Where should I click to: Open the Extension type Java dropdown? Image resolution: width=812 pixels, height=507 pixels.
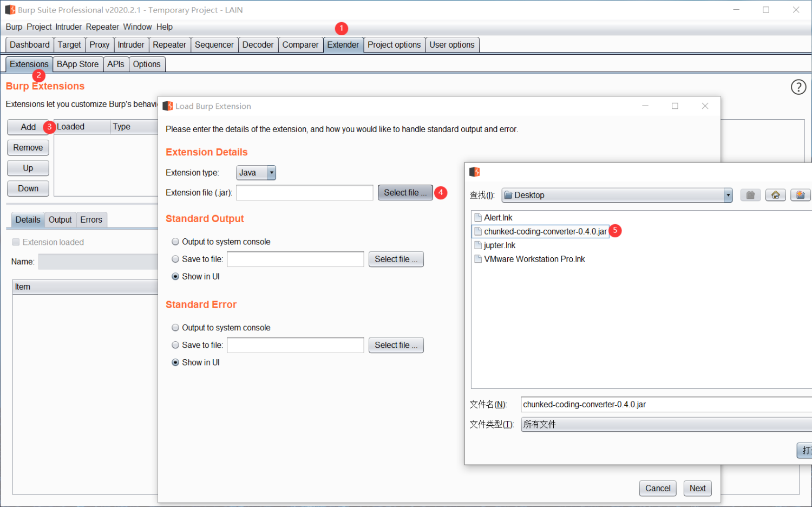256,173
